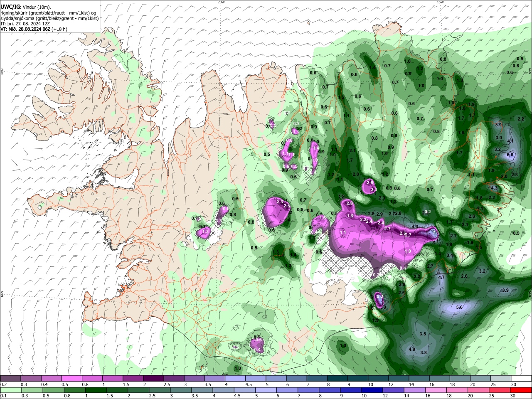Click the '4.1' precipitation value on the map

[x=511, y=141]
